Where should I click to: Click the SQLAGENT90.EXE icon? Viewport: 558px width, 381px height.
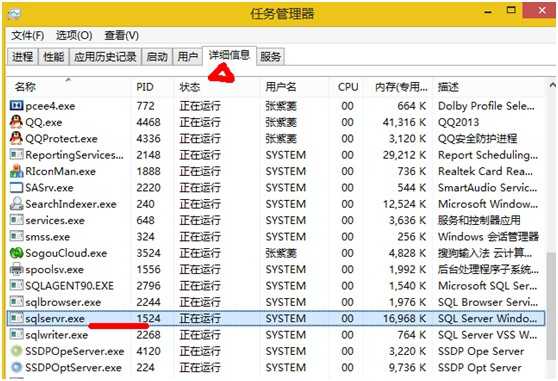[16, 286]
